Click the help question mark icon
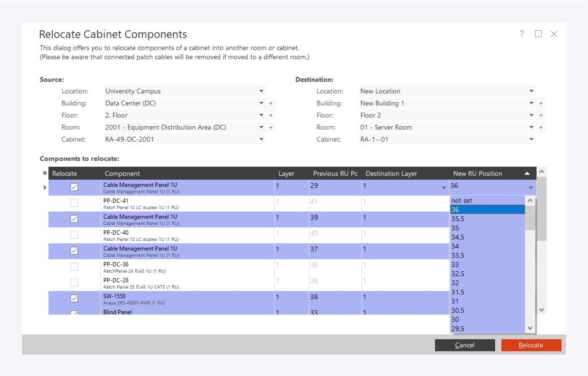Viewport: 588px width, 376px height. (522, 34)
